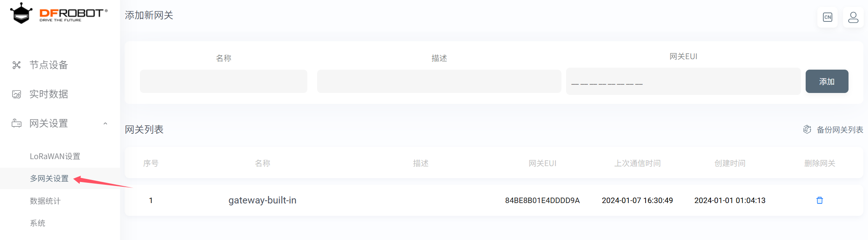
Task: Open the user account profile icon
Action: [x=853, y=17]
